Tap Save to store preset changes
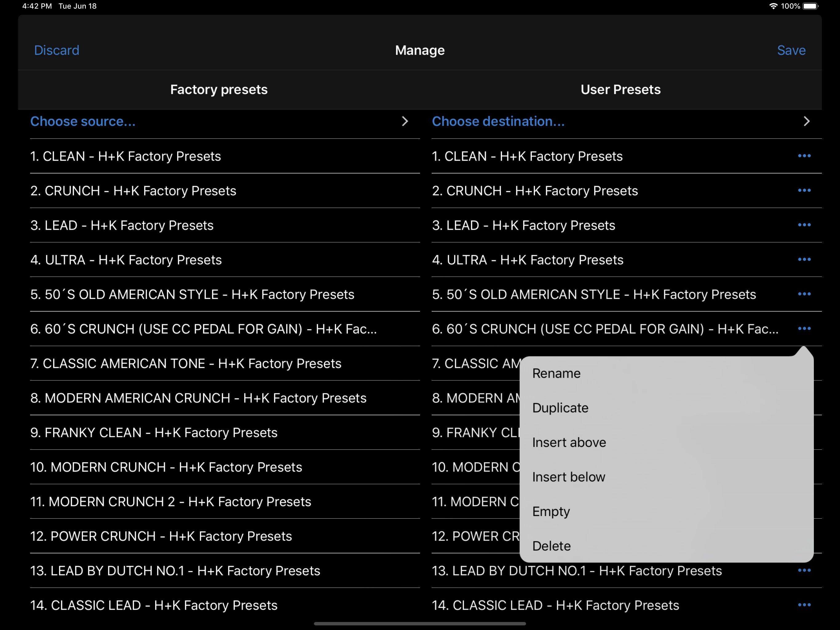The height and width of the screenshot is (630, 840). [791, 50]
